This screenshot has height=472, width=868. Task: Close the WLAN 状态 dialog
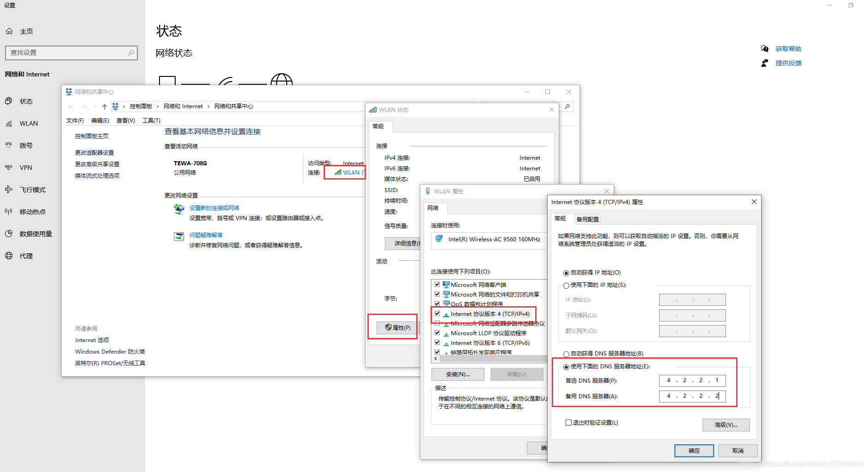point(552,110)
